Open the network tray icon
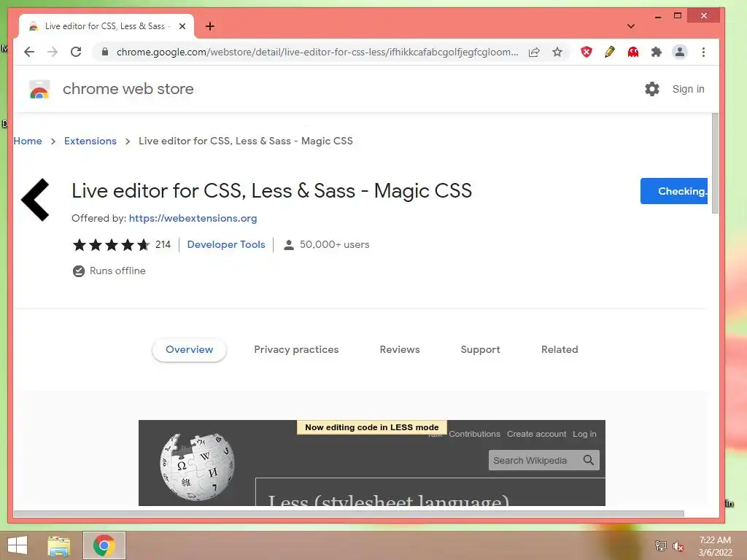Screen dimensions: 747x560 click(x=660, y=545)
